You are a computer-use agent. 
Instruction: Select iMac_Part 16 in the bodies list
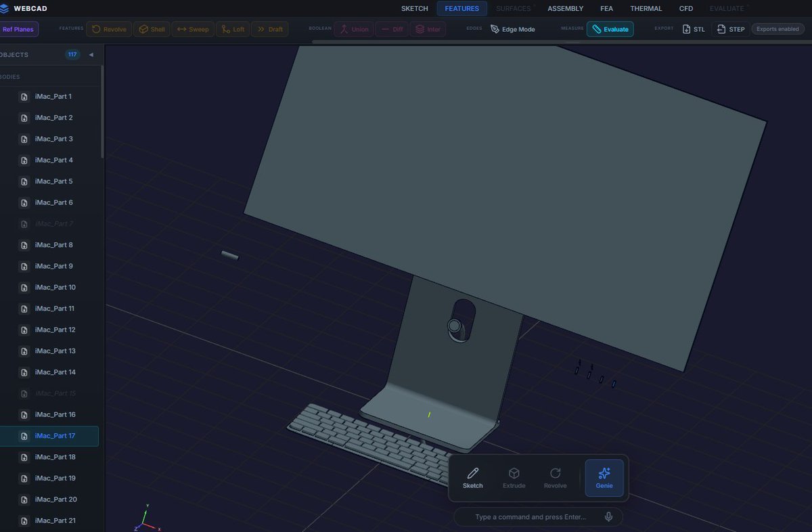pyautogui.click(x=50, y=414)
